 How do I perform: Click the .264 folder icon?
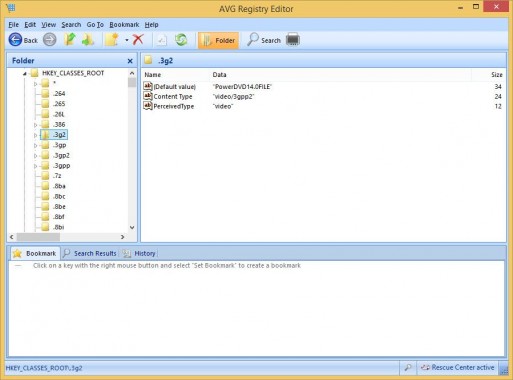click(x=45, y=94)
